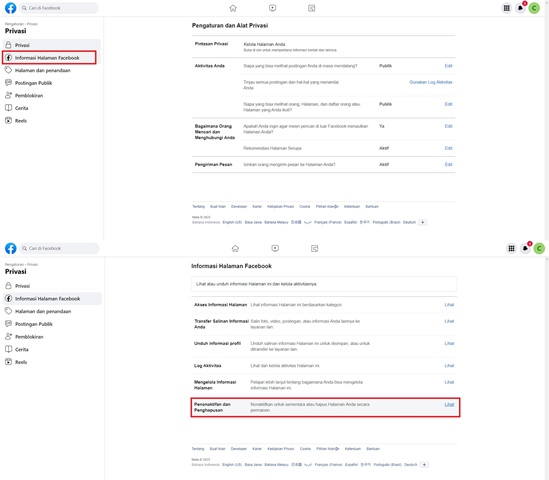Click Postingan Publik comment icon, upper sidebar
This screenshot has width=549, height=480.
(8, 83)
